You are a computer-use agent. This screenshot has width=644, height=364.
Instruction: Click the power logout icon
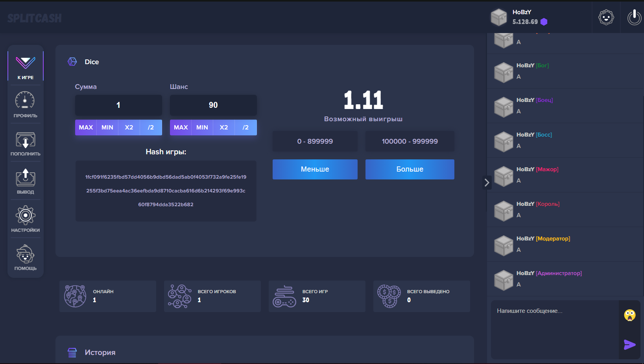pos(634,17)
